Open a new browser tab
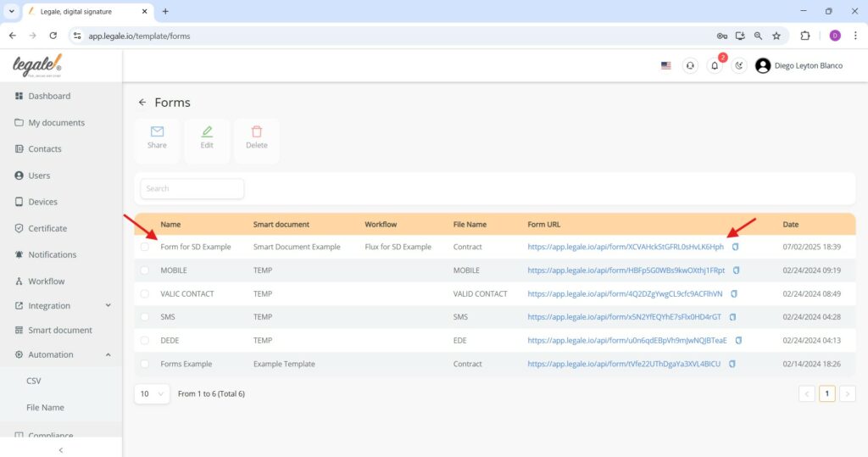This screenshot has height=457, width=868. tap(165, 11)
